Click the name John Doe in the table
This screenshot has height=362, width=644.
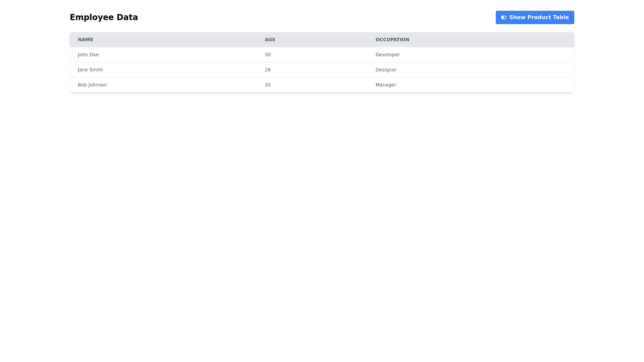click(88, 55)
